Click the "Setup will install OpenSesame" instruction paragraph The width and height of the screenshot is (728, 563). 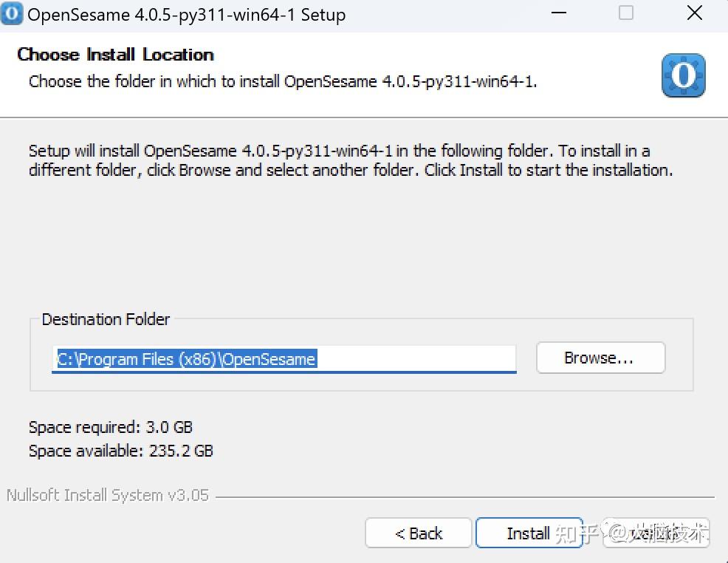point(350,160)
